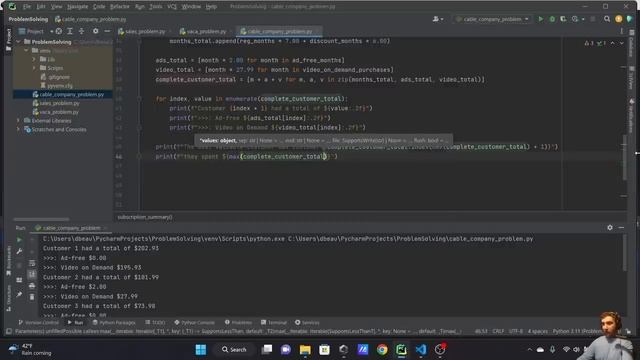Screen dimensions: 640x360
Task: Jump to next highlighted problem arrow
Action: (622, 43)
